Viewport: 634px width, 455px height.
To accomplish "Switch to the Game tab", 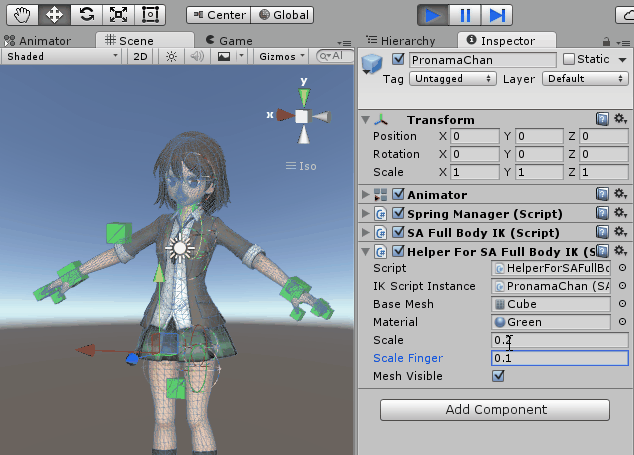I will coord(229,40).
